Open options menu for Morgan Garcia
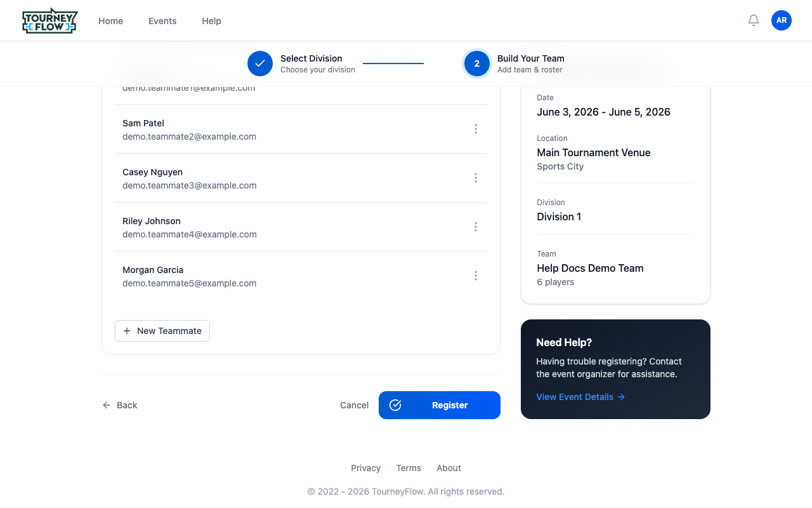Screen dimensions: 812x508 point(476,276)
